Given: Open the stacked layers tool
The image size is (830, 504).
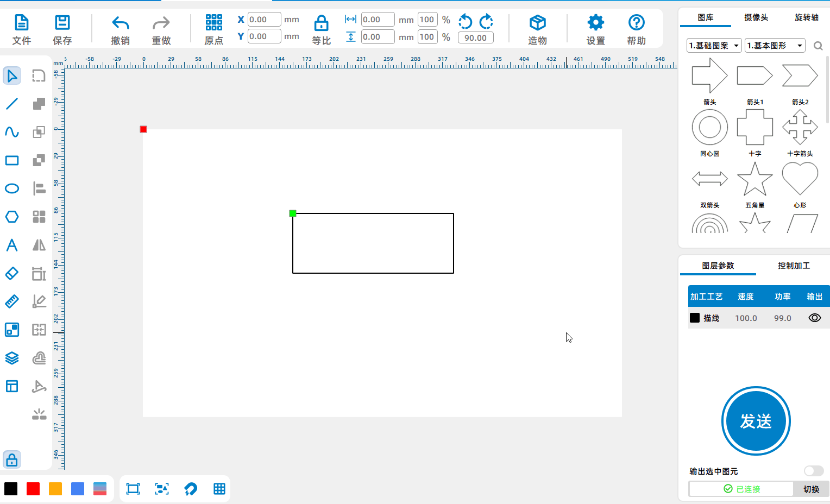Looking at the screenshot, I should click(12, 358).
